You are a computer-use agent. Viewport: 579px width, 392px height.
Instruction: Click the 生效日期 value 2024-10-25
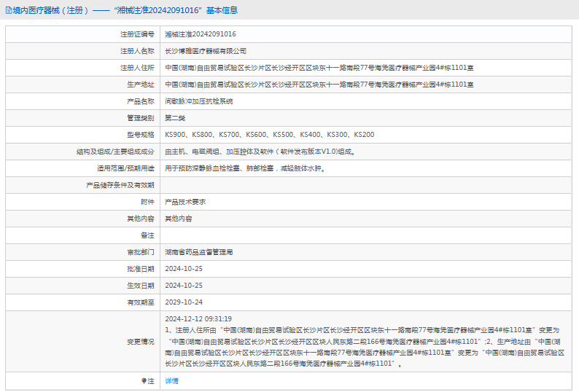[184, 286]
